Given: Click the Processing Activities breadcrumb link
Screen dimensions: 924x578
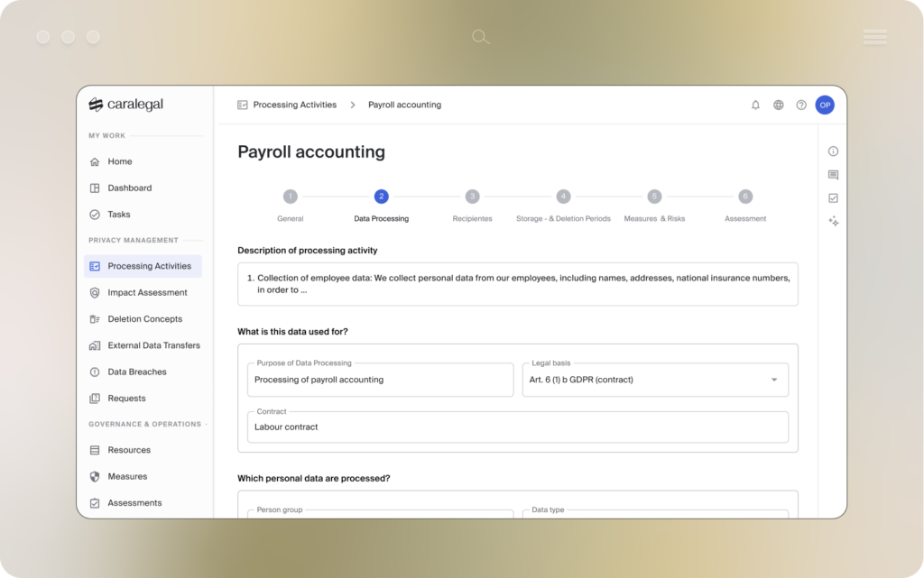Looking at the screenshot, I should pyautogui.click(x=295, y=105).
